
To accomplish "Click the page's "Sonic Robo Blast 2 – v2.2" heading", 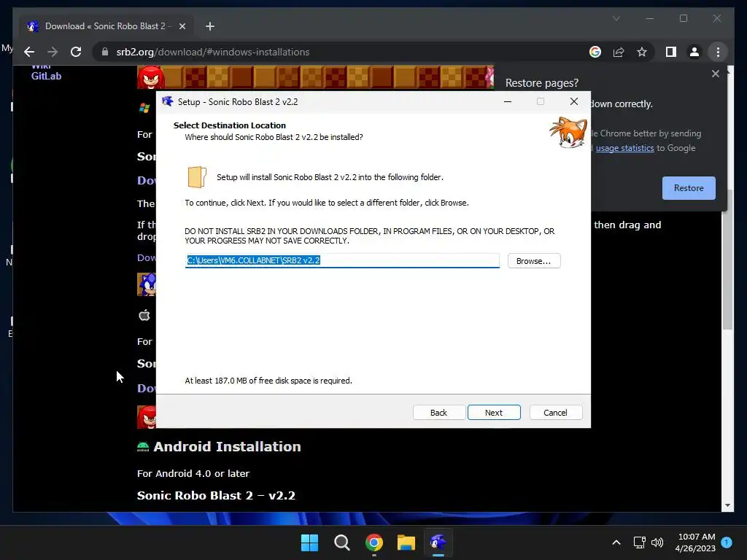I will click(x=216, y=496).
